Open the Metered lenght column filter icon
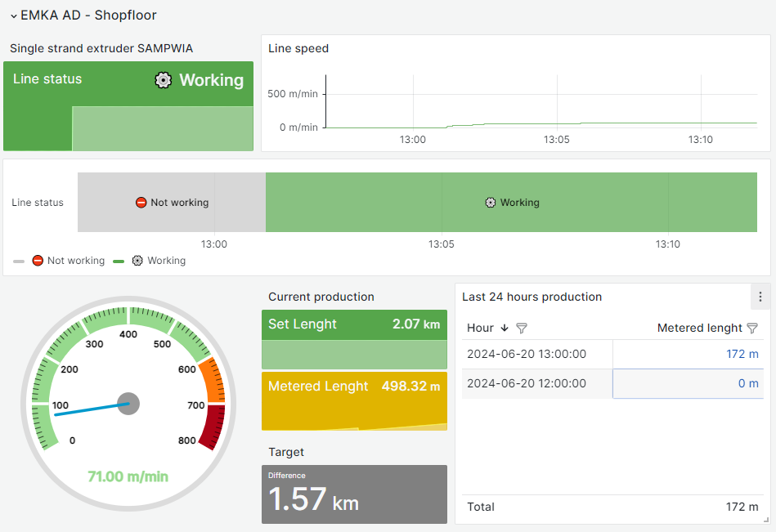Image resolution: width=776 pixels, height=532 pixels. (752, 328)
